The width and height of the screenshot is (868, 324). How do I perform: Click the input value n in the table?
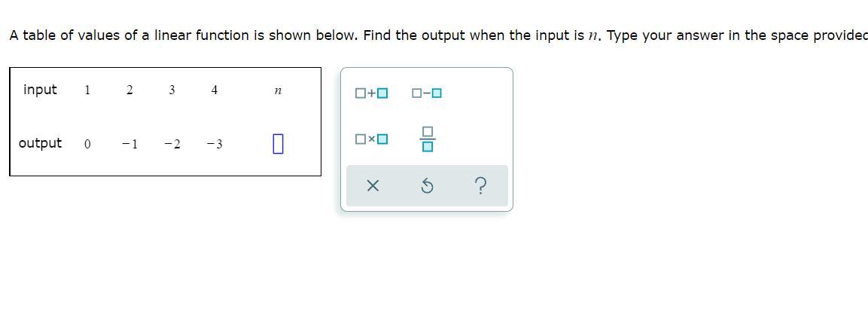click(278, 91)
